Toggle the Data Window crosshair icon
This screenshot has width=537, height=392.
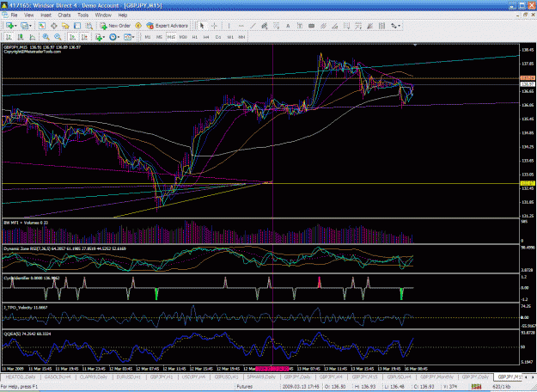tap(54, 26)
